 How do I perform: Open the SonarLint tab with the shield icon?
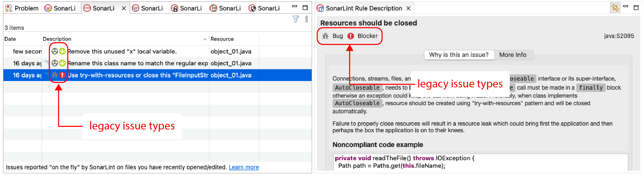point(264,8)
